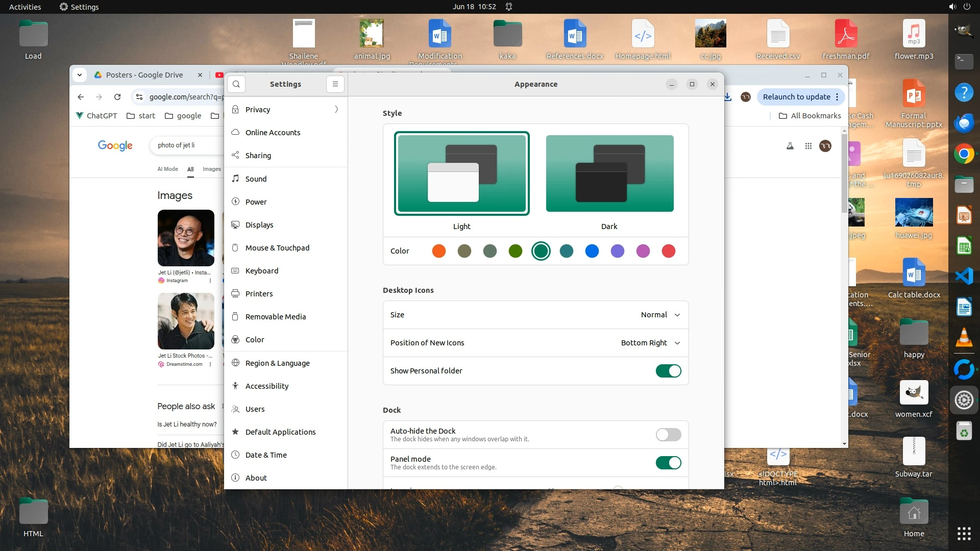The image size is (980, 551).
Task: Open Visual Studio Code from the dock
Action: click(964, 277)
